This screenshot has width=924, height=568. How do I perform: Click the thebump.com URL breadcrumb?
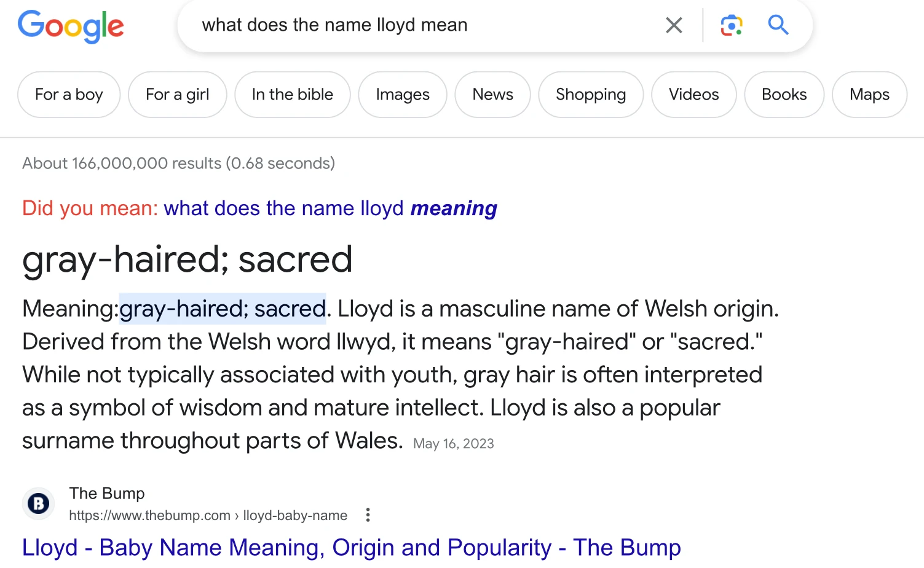point(208,515)
